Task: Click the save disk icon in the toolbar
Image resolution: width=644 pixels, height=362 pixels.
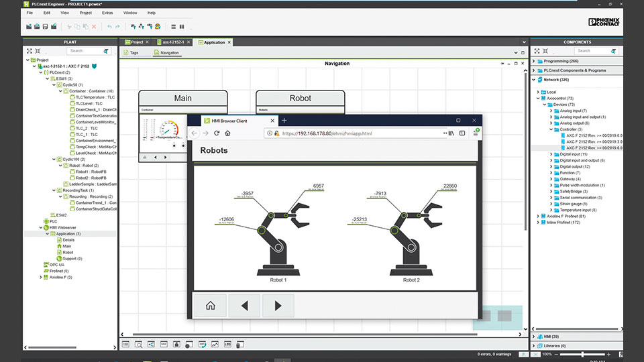Action: [x=45, y=27]
